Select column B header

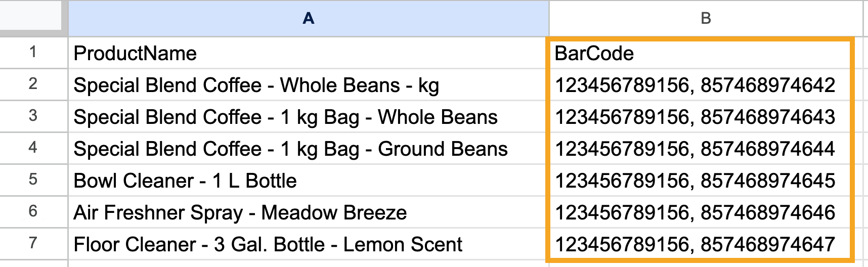pos(706,19)
